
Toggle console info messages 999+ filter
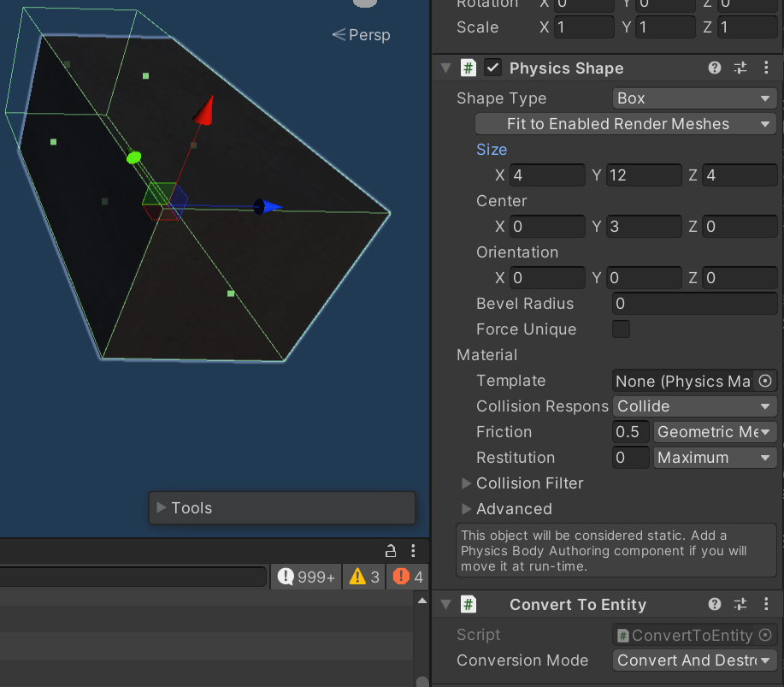(x=306, y=577)
